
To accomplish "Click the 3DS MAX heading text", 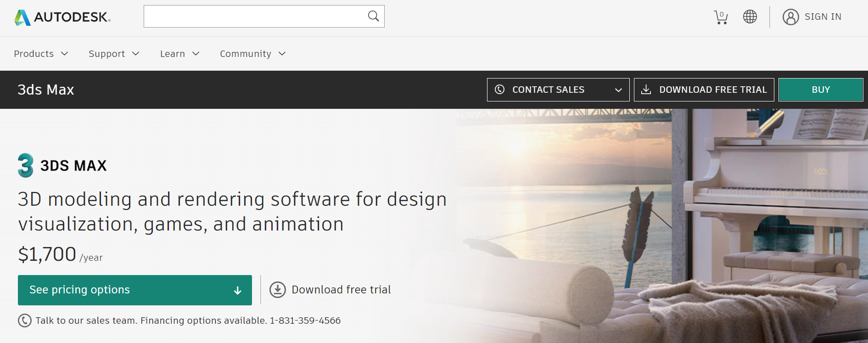I will tap(73, 165).
